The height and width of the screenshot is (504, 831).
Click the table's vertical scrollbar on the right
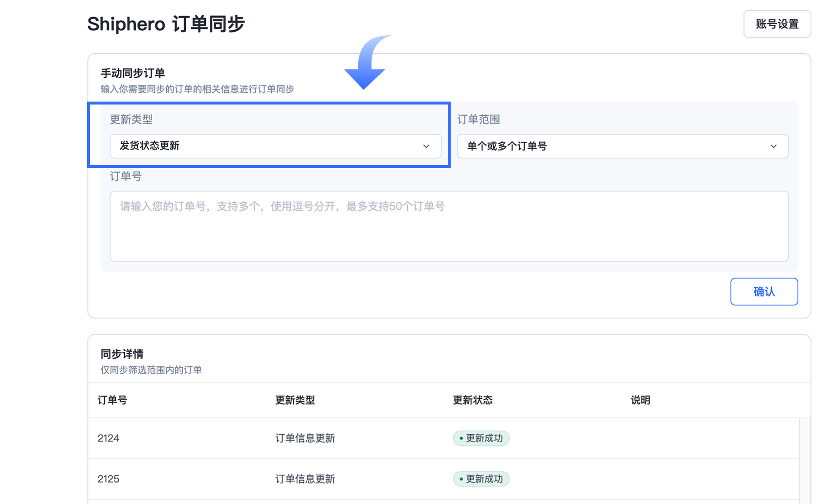click(x=805, y=461)
